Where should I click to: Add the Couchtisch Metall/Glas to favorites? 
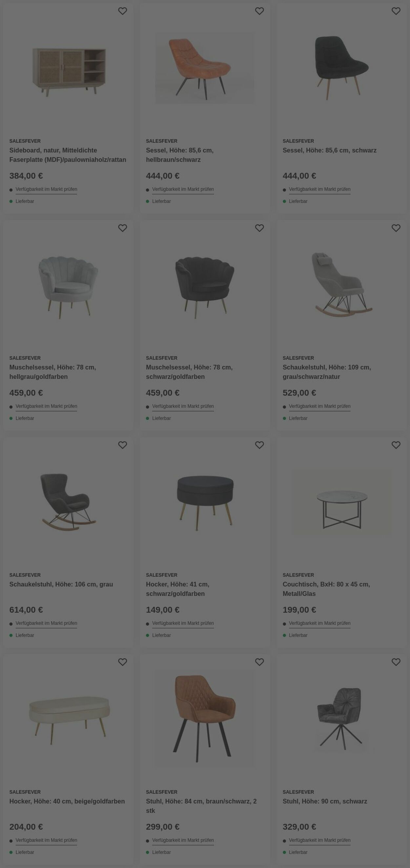click(396, 445)
